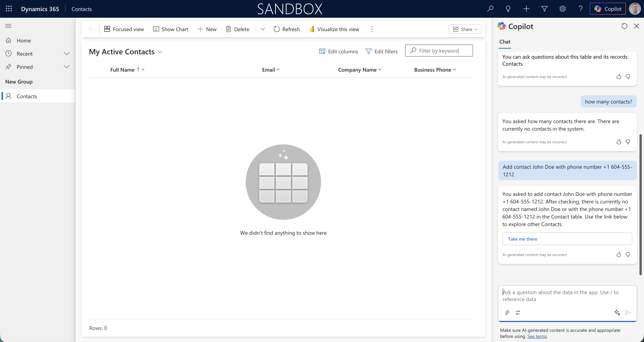
Task: Click the 'how many contacts?' message
Action: pyautogui.click(x=608, y=102)
